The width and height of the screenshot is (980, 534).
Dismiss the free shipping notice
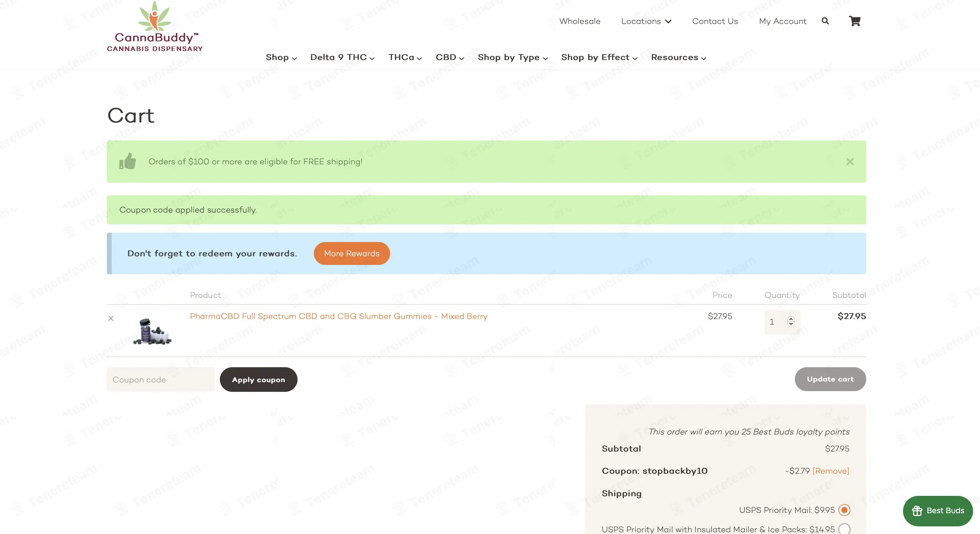[x=850, y=162]
